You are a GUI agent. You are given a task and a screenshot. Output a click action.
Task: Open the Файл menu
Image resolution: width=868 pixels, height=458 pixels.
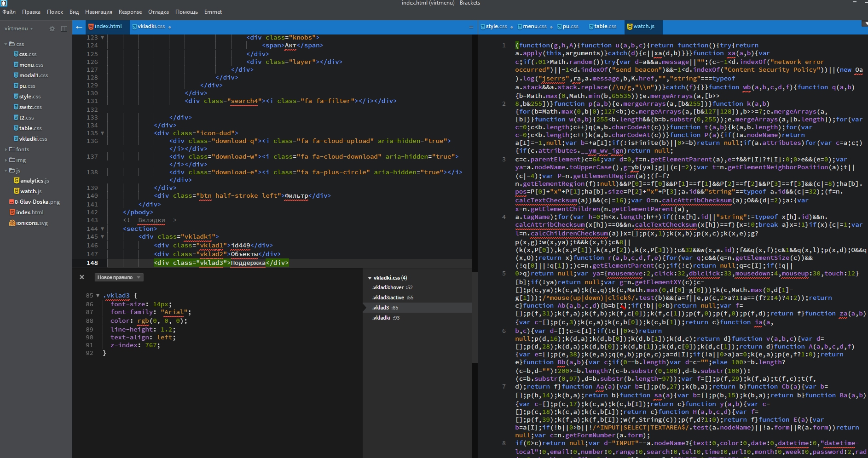pos(9,12)
